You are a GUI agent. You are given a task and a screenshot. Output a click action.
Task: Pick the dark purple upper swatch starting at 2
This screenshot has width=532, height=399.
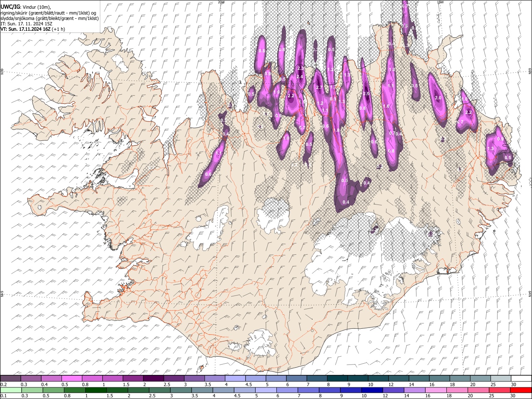click(x=153, y=379)
